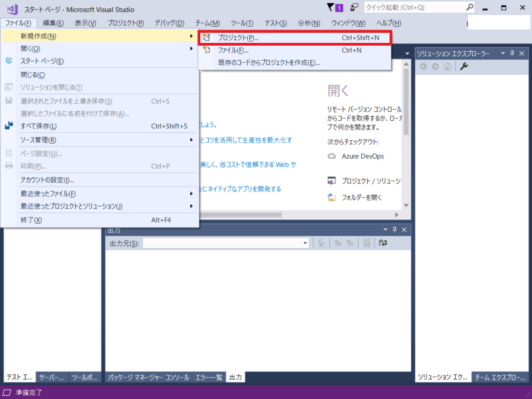Choose プロジェクト(P)... from the submenu

pyautogui.click(x=295, y=38)
